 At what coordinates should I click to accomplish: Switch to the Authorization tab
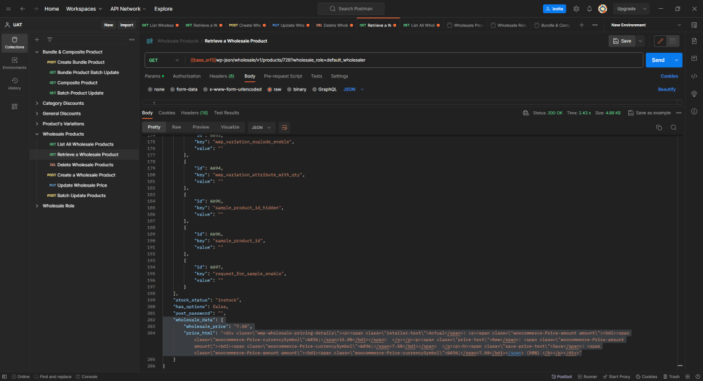coord(187,76)
